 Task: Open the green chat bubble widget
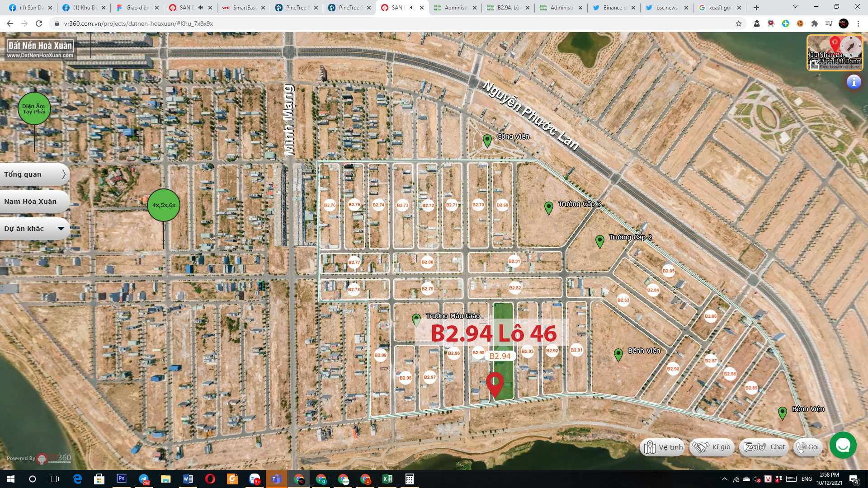click(x=843, y=446)
